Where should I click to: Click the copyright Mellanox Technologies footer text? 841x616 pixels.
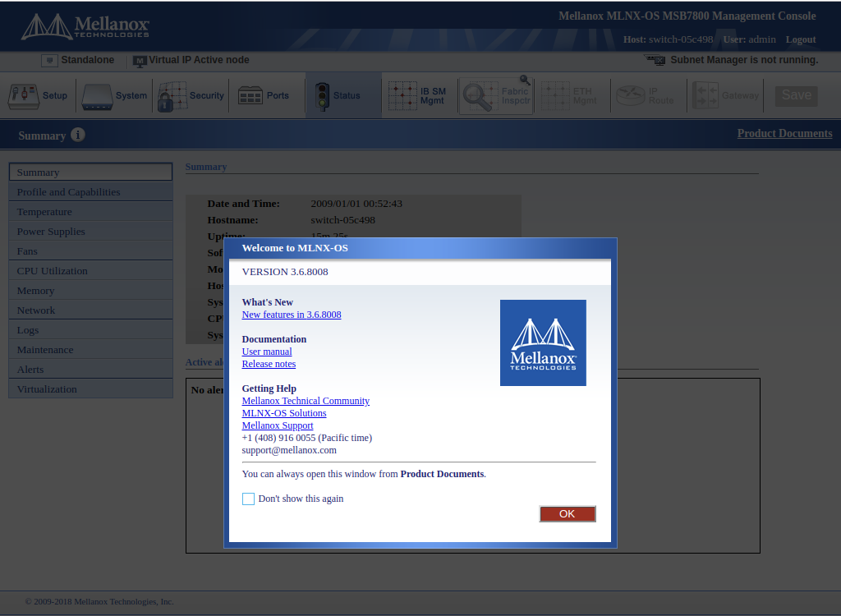click(99, 601)
